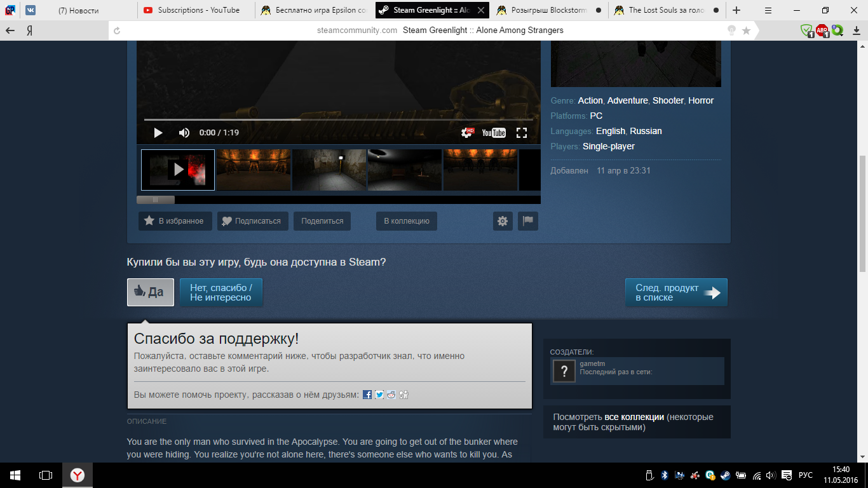Filter by Single-player link
868x488 pixels.
(609, 146)
